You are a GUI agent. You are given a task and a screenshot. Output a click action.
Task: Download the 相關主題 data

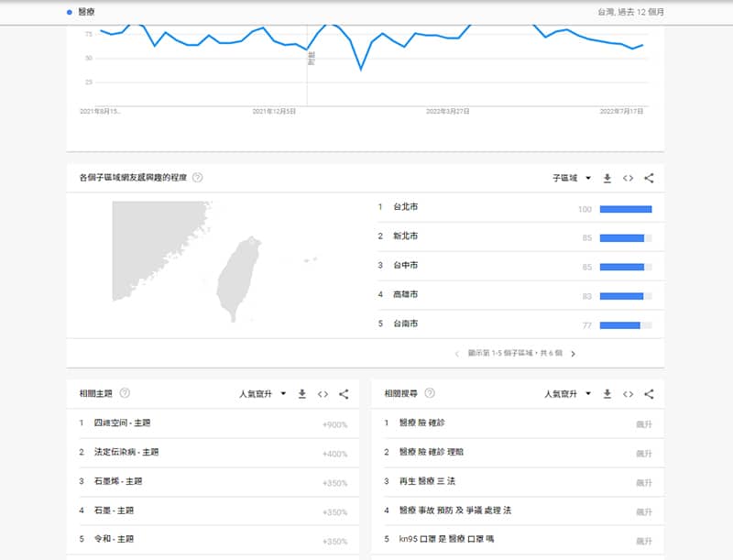(301, 394)
